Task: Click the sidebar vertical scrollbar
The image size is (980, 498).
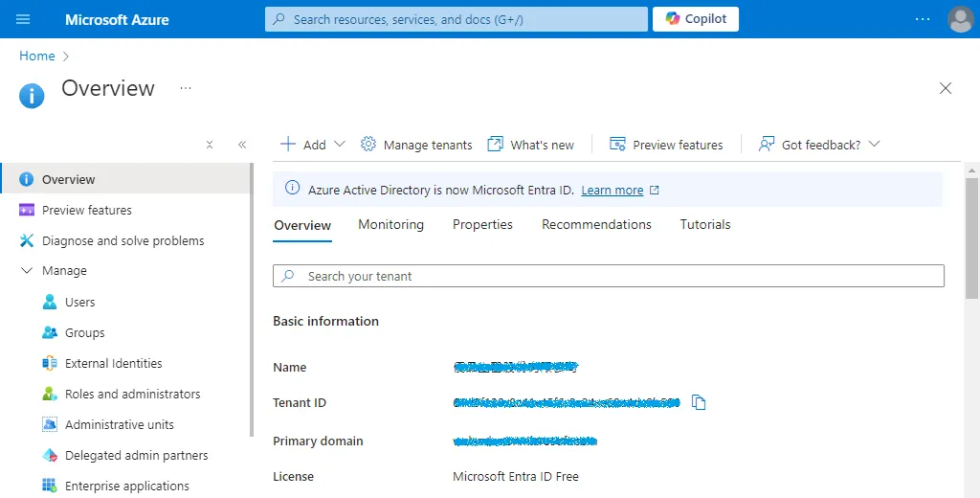Action: (252, 299)
